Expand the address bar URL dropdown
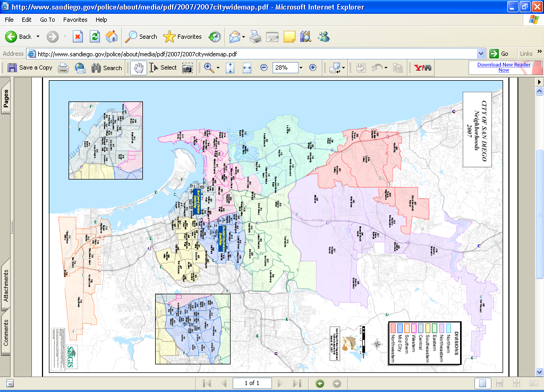Screen dimensions: 544x392 pyautogui.click(x=481, y=54)
